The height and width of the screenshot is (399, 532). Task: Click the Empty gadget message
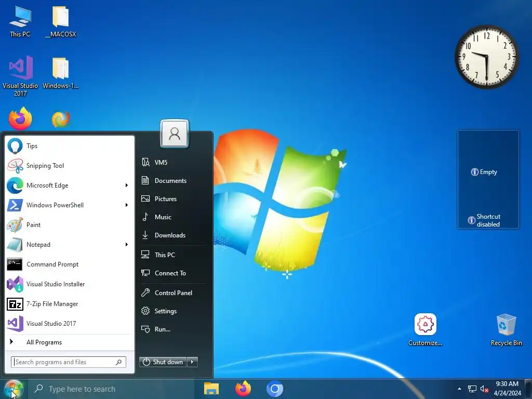coord(484,172)
